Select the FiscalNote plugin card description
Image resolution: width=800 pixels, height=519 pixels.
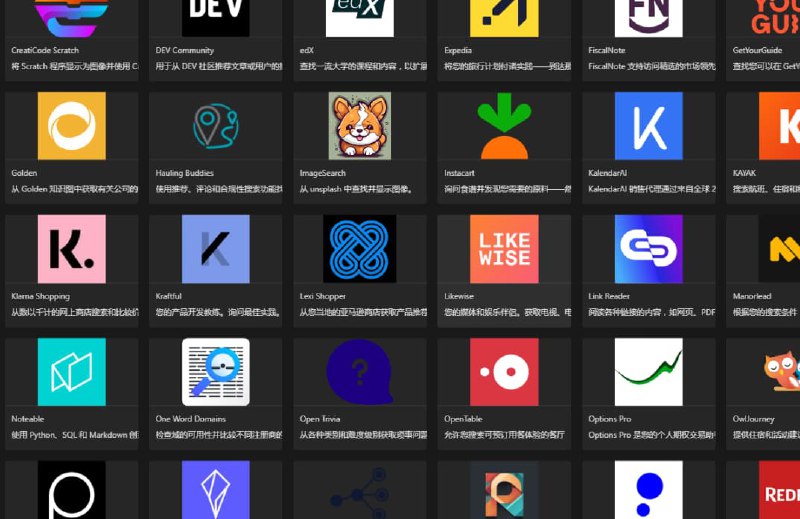click(651, 66)
